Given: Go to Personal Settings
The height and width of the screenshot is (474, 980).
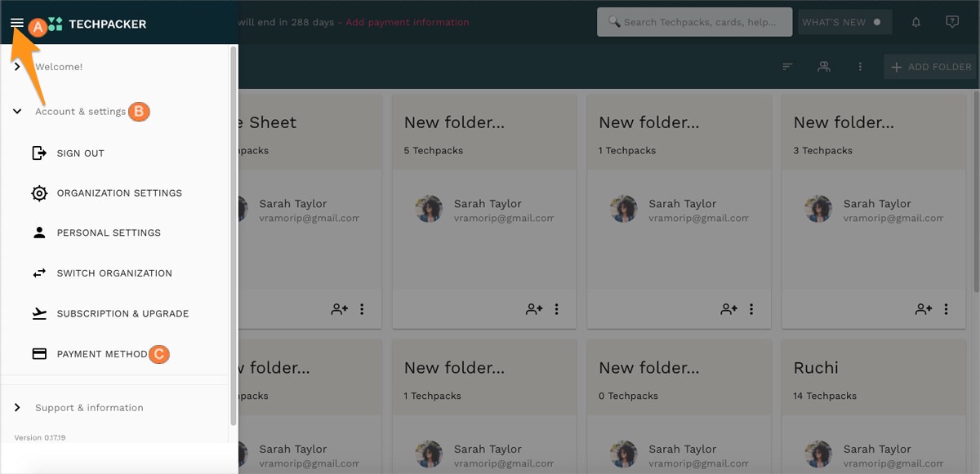Looking at the screenshot, I should click(x=109, y=233).
